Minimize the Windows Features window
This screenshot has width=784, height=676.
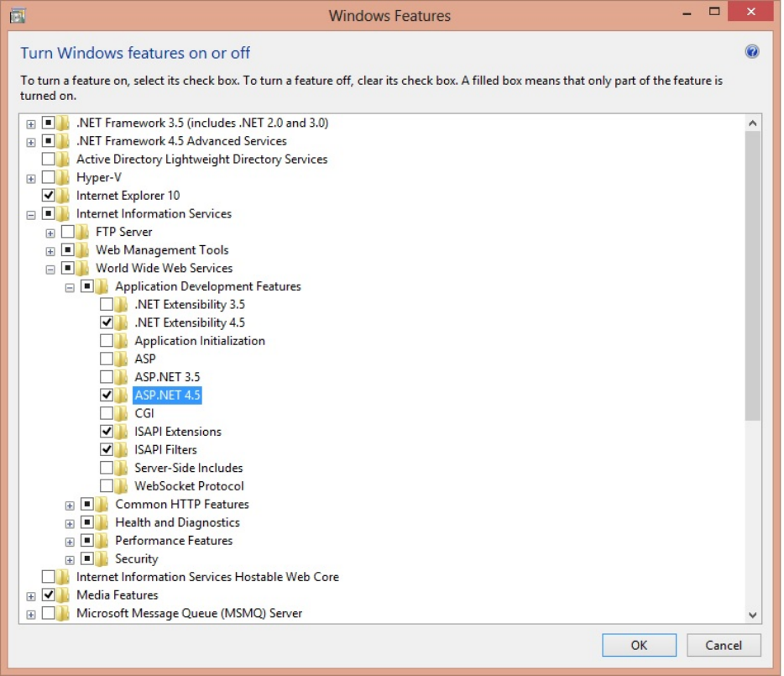pos(687,13)
